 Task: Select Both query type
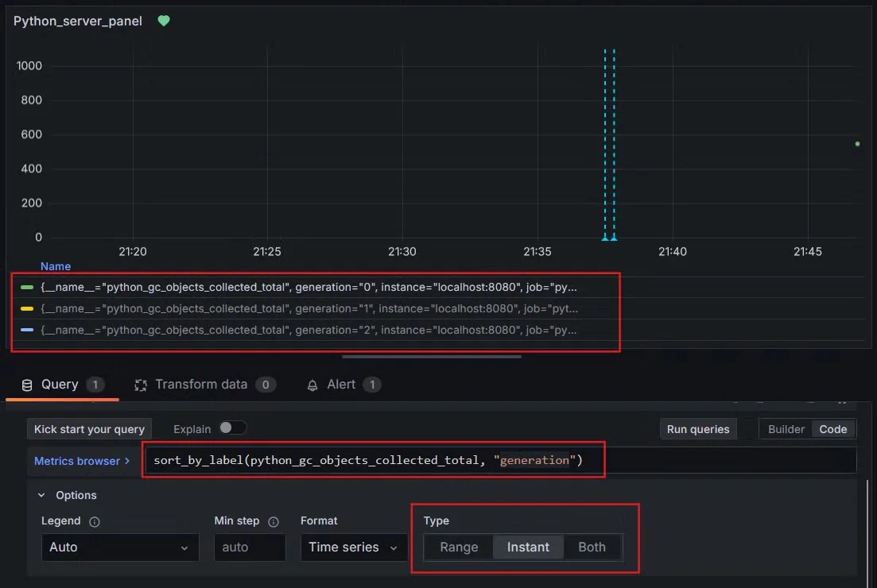[x=592, y=547]
